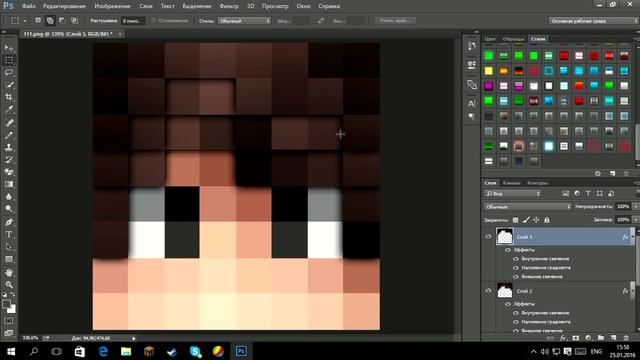The width and height of the screenshot is (640, 360).
Task: Create a new group folder in Layers panel
Action: tap(601, 338)
